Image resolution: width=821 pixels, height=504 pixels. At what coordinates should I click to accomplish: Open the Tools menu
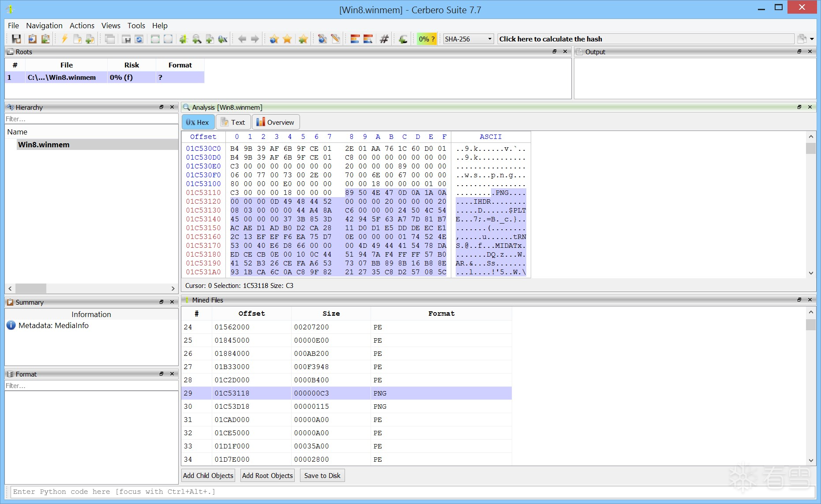(136, 26)
